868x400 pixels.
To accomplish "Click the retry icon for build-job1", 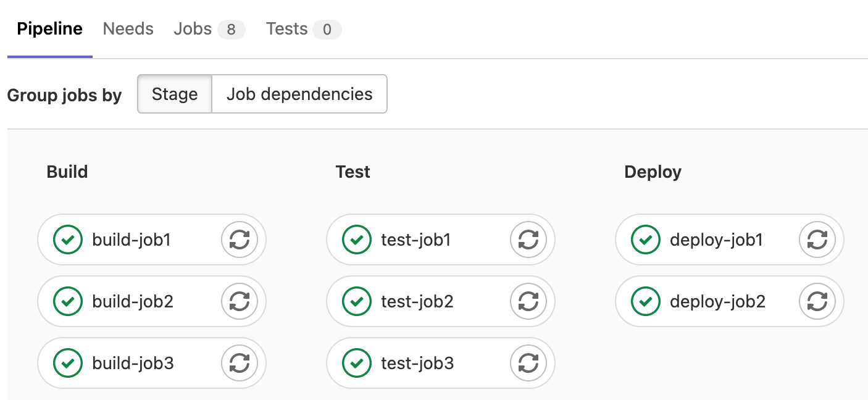I will (x=240, y=240).
